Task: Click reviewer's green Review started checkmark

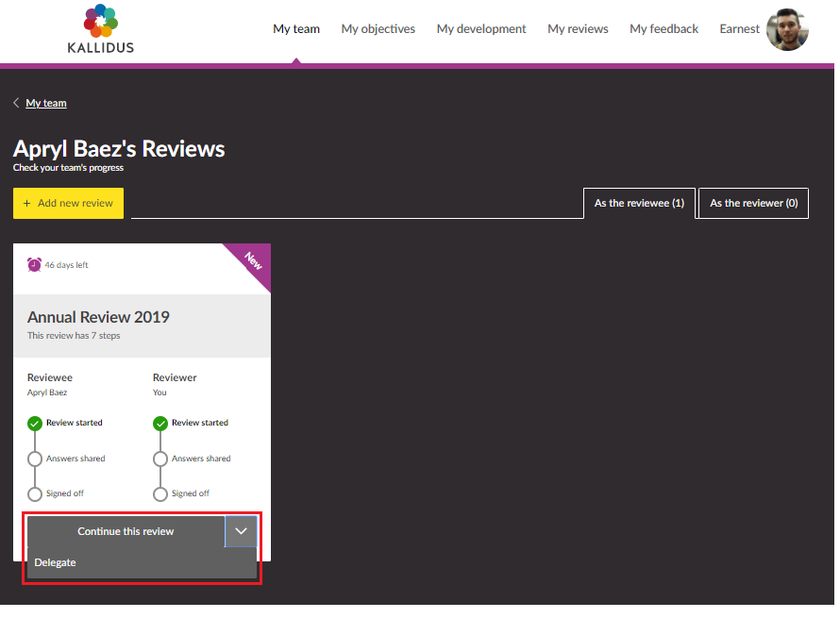Action: point(160,424)
